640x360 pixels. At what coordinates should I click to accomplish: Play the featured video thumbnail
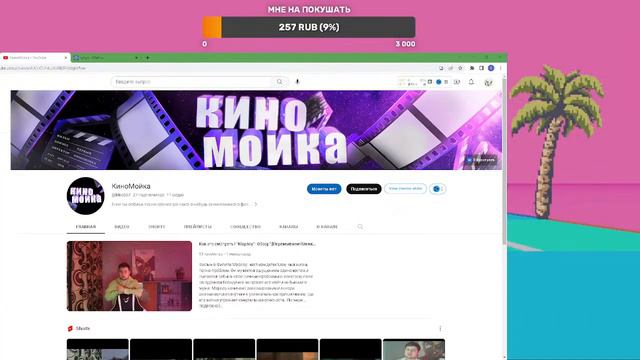(x=129, y=276)
